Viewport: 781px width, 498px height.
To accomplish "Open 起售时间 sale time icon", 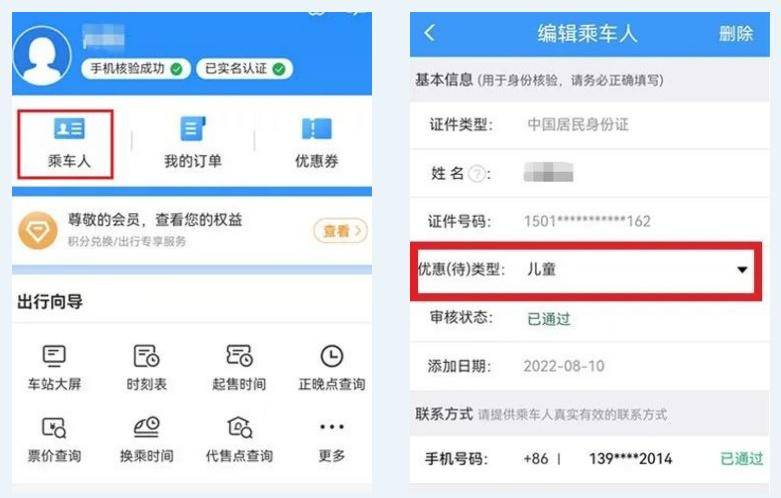I will coord(239,356).
